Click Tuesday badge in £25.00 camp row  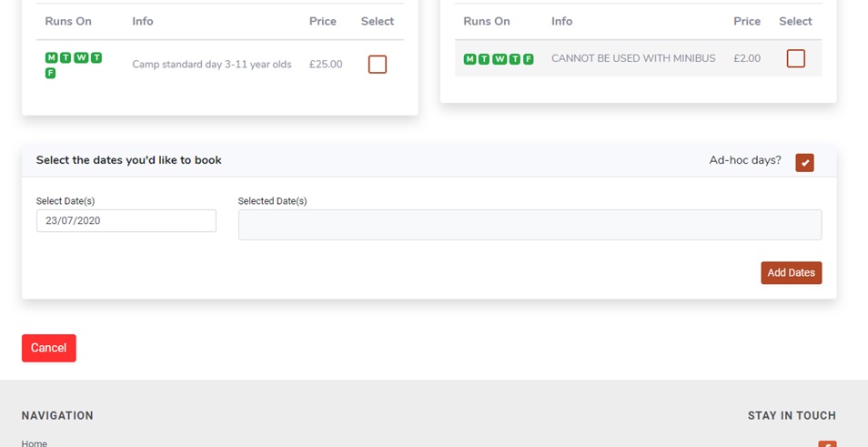66,57
